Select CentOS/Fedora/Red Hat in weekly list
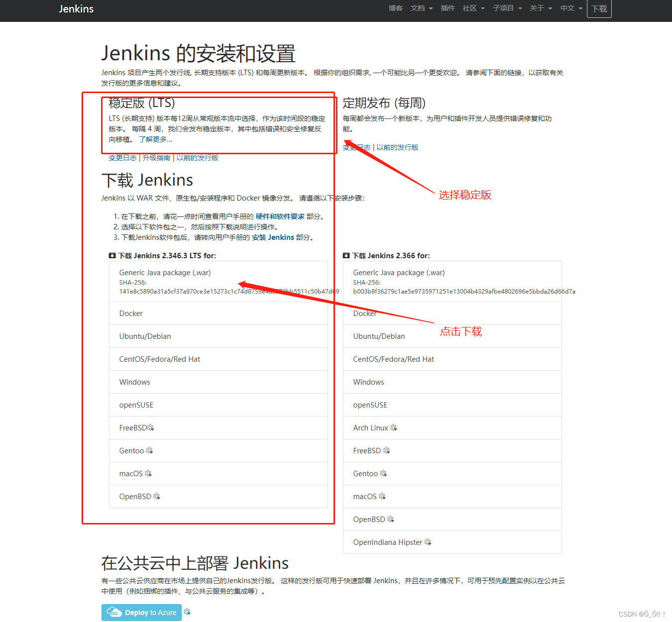 [x=452, y=359]
